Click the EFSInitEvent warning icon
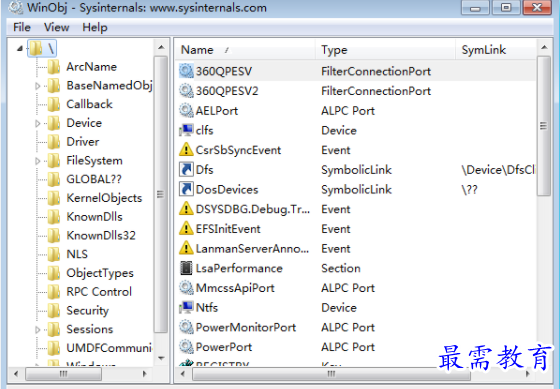Image resolution: width=560 pixels, height=389 pixels. [x=186, y=229]
